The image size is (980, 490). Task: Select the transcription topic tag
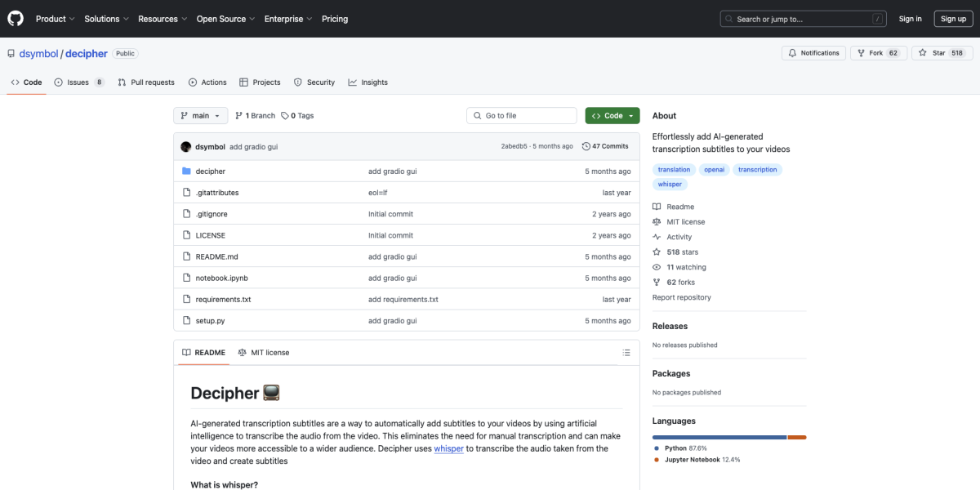pos(757,170)
